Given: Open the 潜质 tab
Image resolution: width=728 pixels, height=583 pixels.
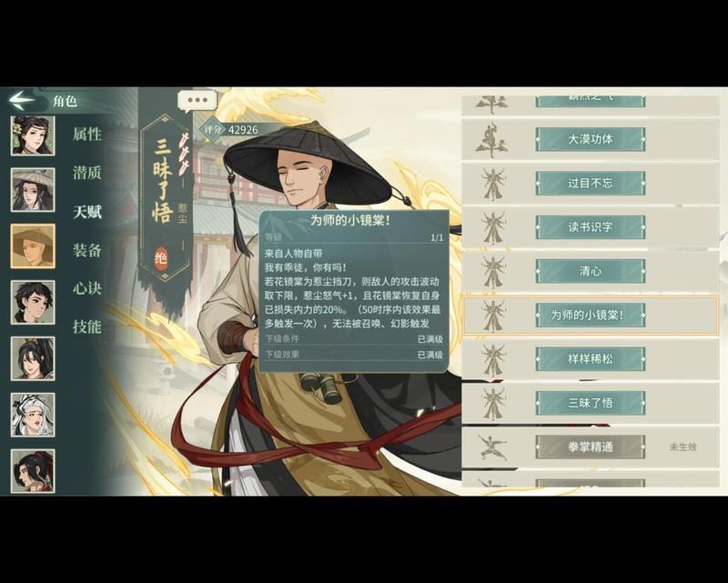Looking at the screenshot, I should pos(86,173).
